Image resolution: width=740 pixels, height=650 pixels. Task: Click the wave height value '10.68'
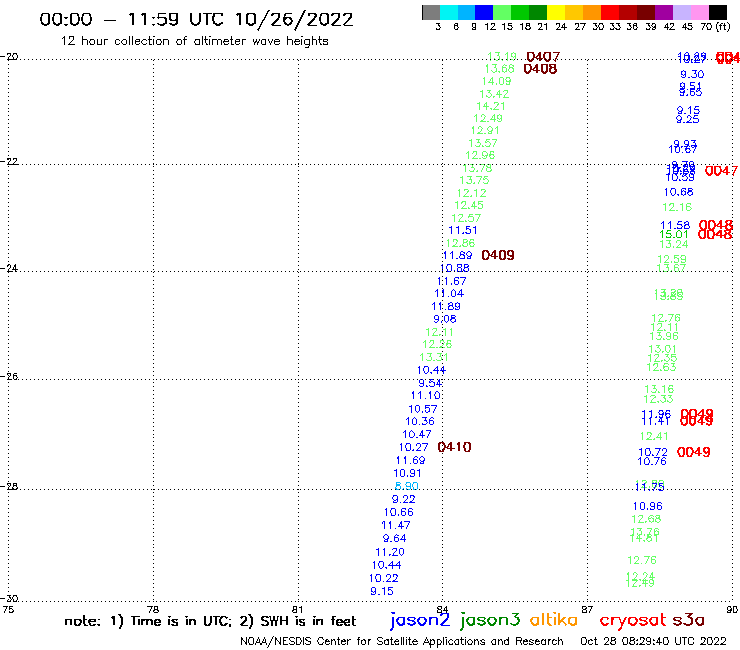pyautogui.click(x=679, y=192)
